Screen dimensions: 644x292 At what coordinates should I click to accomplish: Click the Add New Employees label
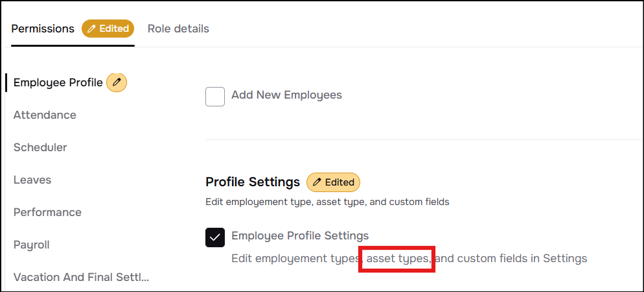click(x=286, y=95)
